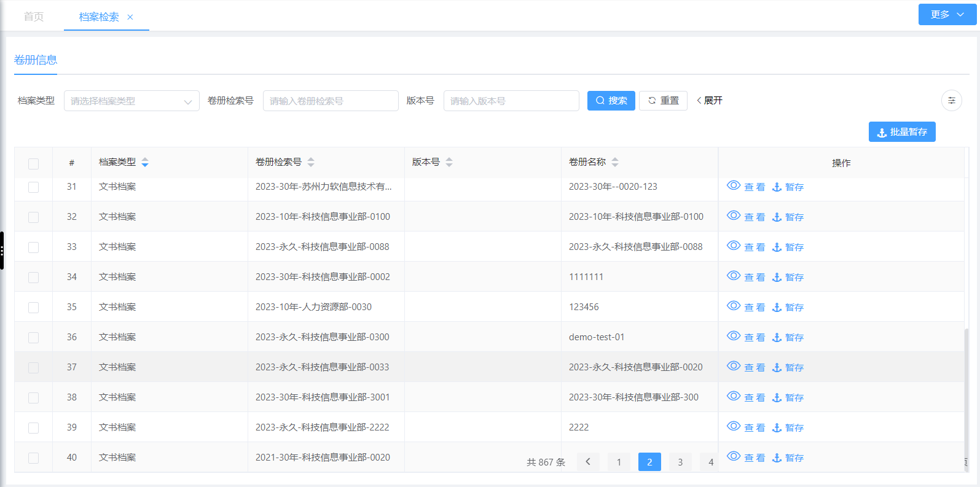
Task: Click the anchor icon in row 35
Action: 777,307
